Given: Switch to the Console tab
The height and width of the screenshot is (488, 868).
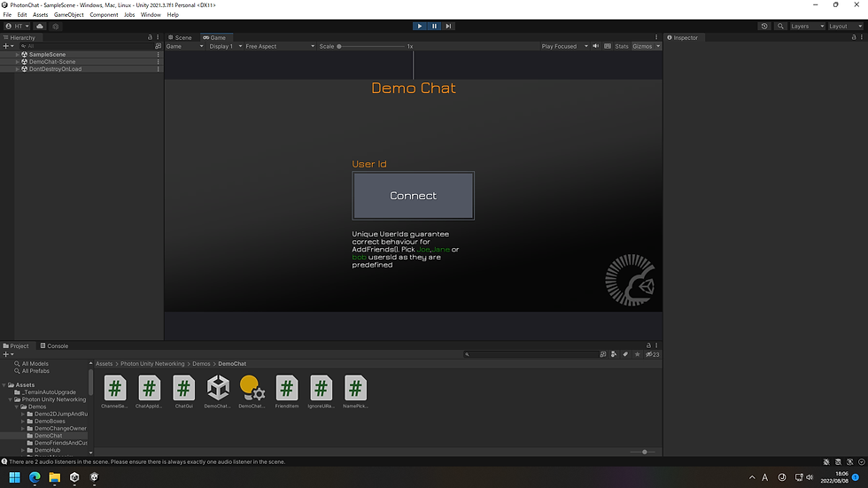Looking at the screenshot, I should click(54, 345).
